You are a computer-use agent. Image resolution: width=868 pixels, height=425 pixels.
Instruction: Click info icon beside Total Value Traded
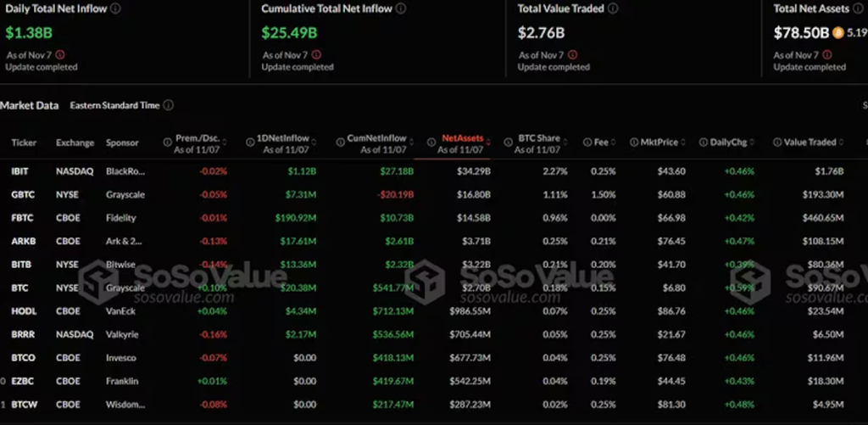(x=613, y=8)
